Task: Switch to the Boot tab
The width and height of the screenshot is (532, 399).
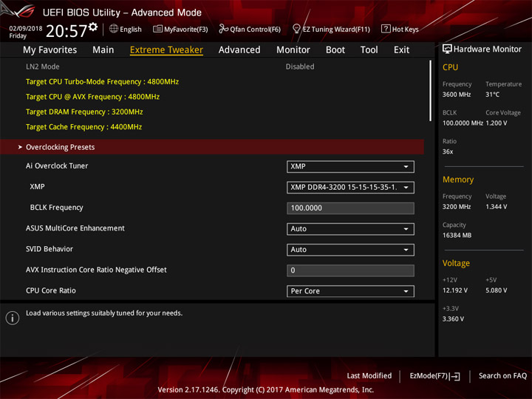Action: 335,50
